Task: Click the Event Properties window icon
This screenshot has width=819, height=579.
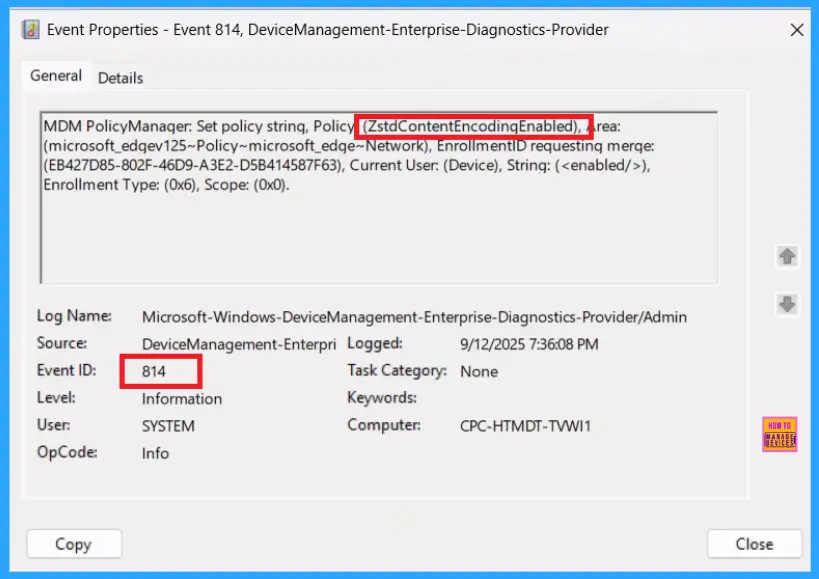Action: [30, 30]
